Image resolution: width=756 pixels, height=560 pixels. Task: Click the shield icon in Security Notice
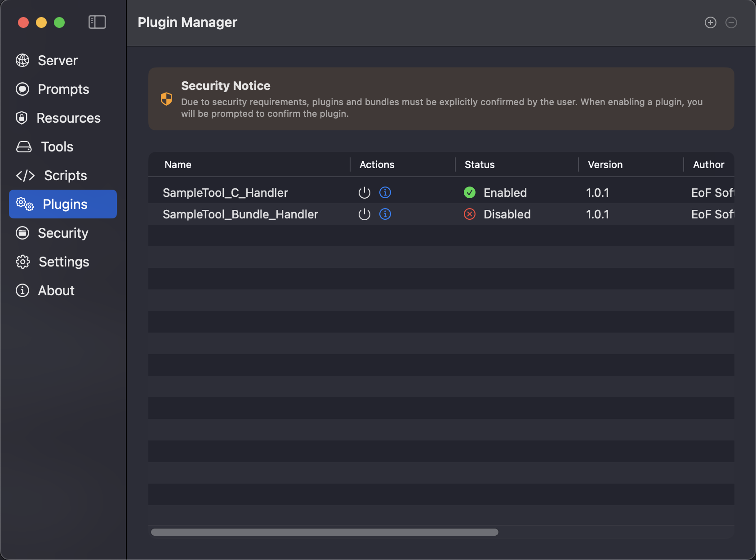[166, 99]
